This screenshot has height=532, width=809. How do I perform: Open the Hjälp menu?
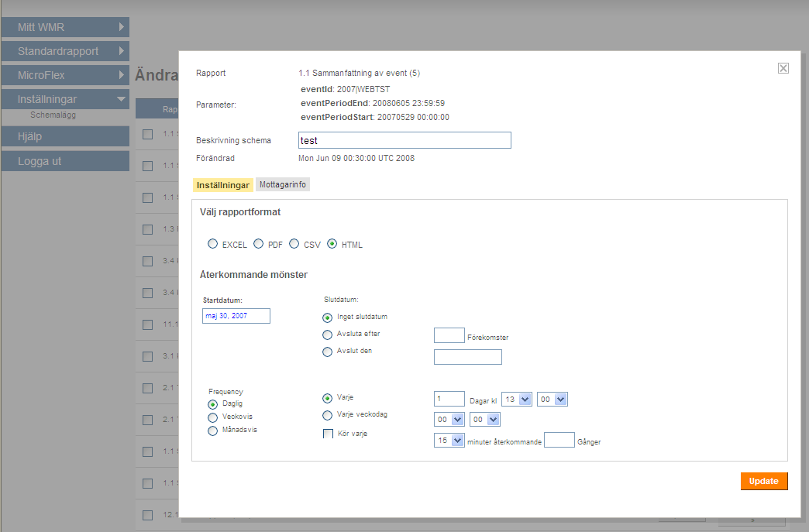pyautogui.click(x=65, y=136)
